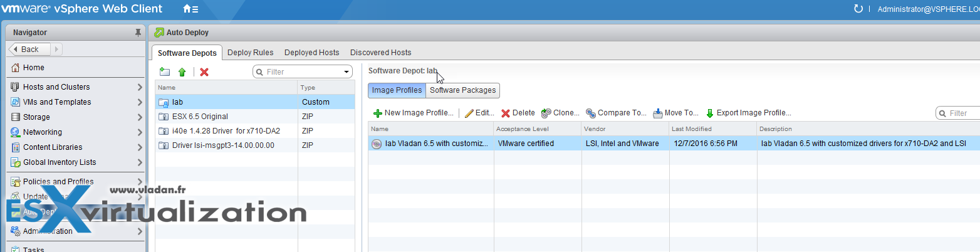Select 'i40e 1.4.28 Driver for x710-DA2' row

pos(255,131)
